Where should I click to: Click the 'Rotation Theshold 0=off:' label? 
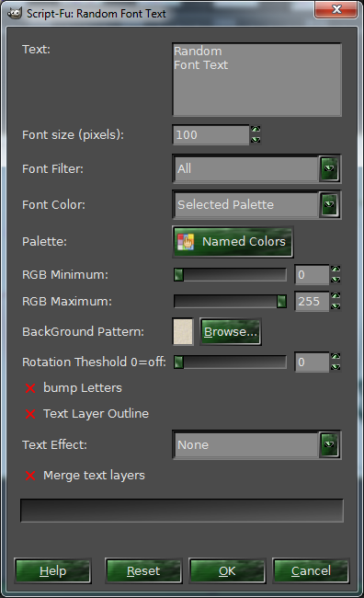pos(94,362)
